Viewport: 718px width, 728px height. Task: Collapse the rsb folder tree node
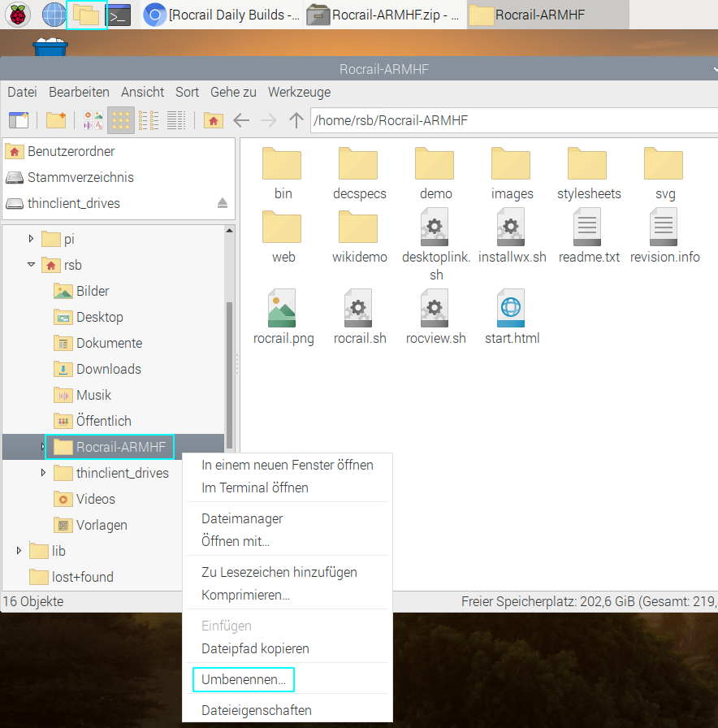point(32,265)
